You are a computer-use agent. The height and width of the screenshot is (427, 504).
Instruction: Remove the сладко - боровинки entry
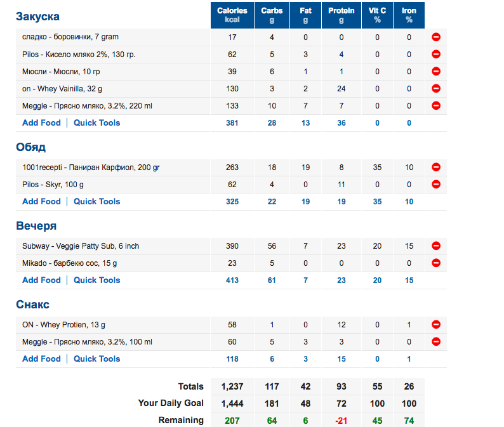pos(436,37)
